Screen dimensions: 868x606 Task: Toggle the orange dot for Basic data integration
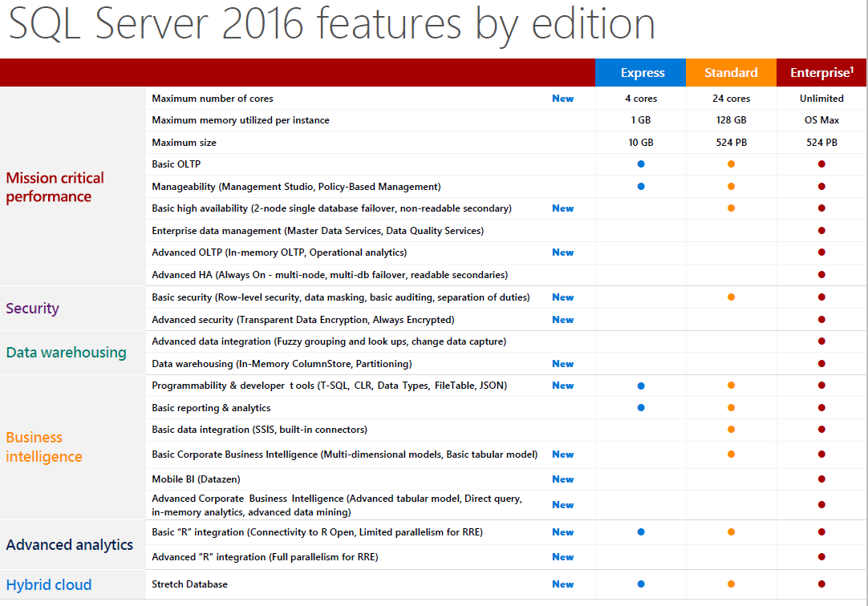pos(731,429)
